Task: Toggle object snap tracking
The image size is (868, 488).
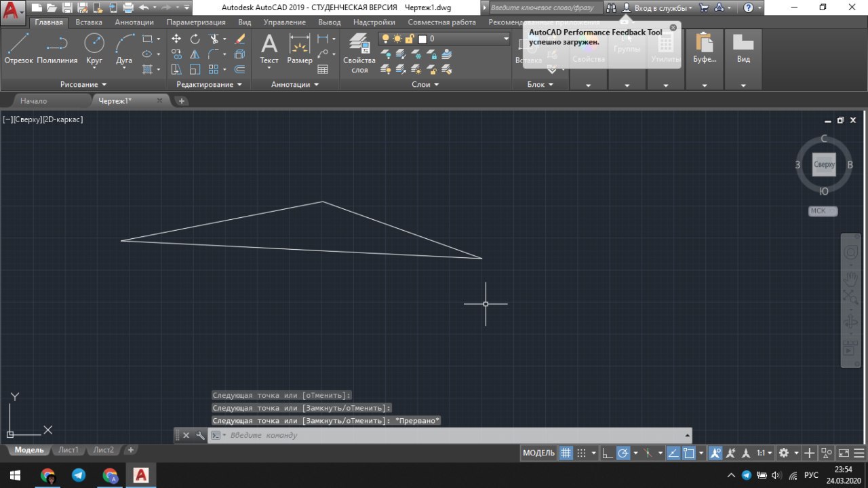Action: point(673,453)
